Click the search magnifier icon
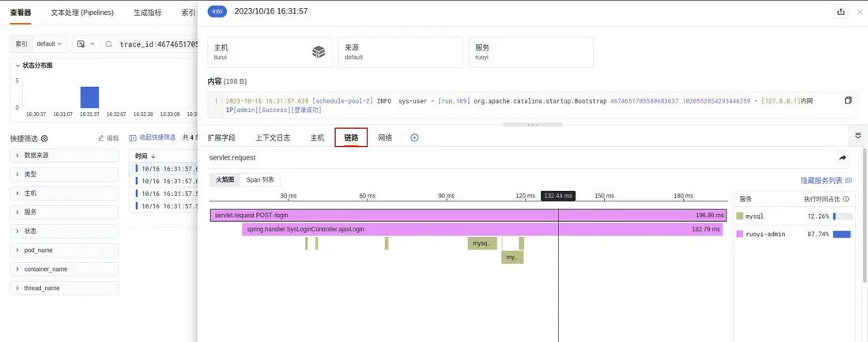 (x=109, y=44)
